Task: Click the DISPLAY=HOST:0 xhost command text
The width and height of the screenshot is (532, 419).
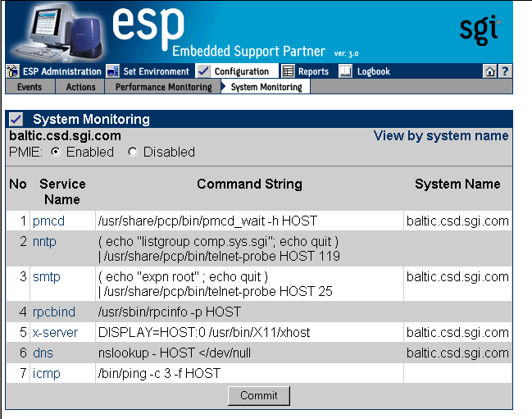Action: pyautogui.click(x=204, y=332)
